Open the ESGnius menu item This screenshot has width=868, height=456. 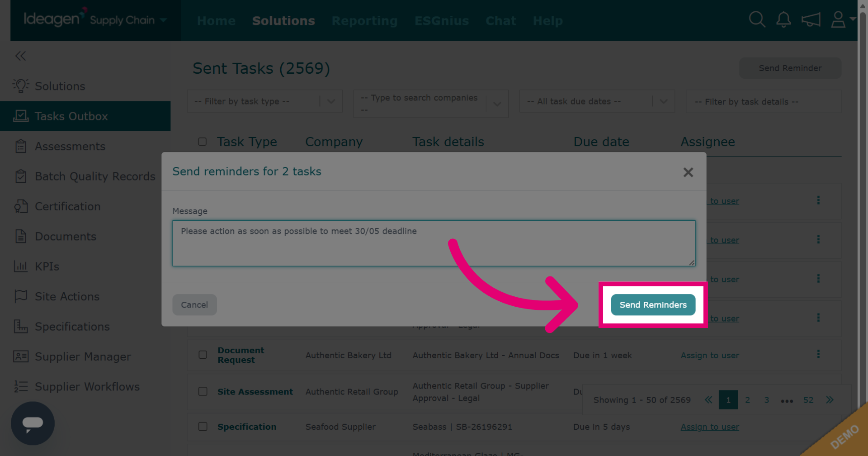[x=442, y=21]
